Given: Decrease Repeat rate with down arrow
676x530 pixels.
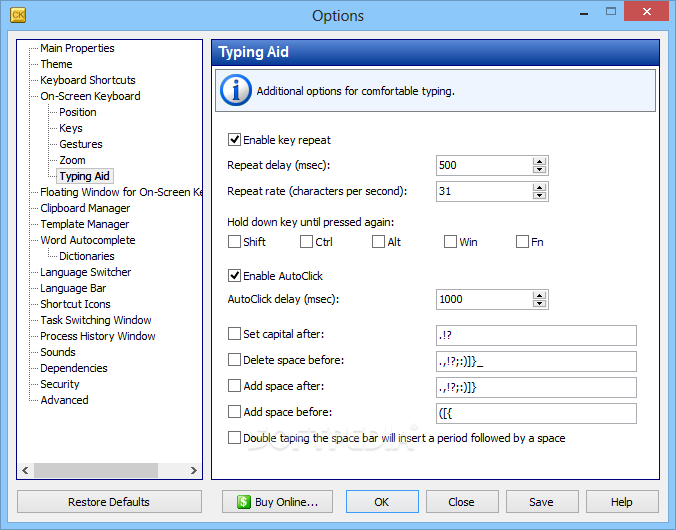Looking at the screenshot, I should (x=539, y=195).
